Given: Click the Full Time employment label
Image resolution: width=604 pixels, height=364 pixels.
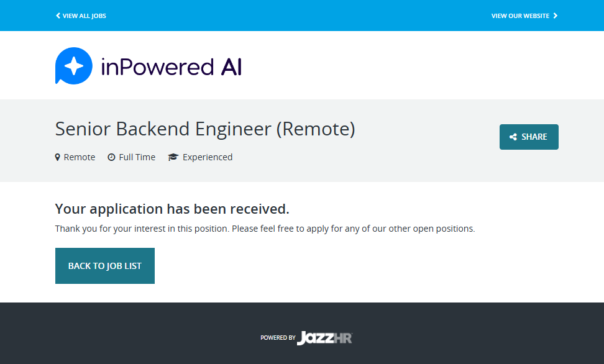Looking at the screenshot, I should point(137,157).
